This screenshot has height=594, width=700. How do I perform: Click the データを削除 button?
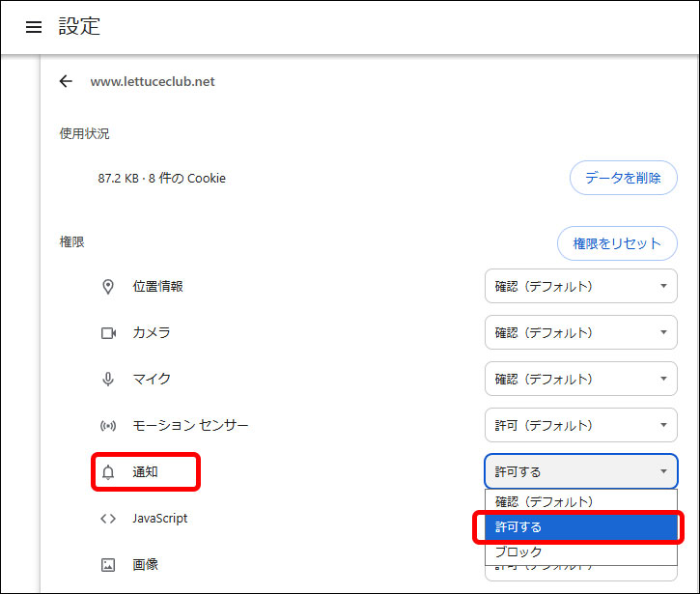pyautogui.click(x=623, y=178)
